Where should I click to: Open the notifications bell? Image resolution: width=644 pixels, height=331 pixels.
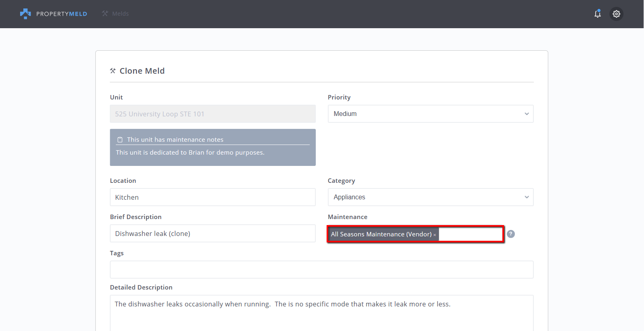tap(597, 14)
